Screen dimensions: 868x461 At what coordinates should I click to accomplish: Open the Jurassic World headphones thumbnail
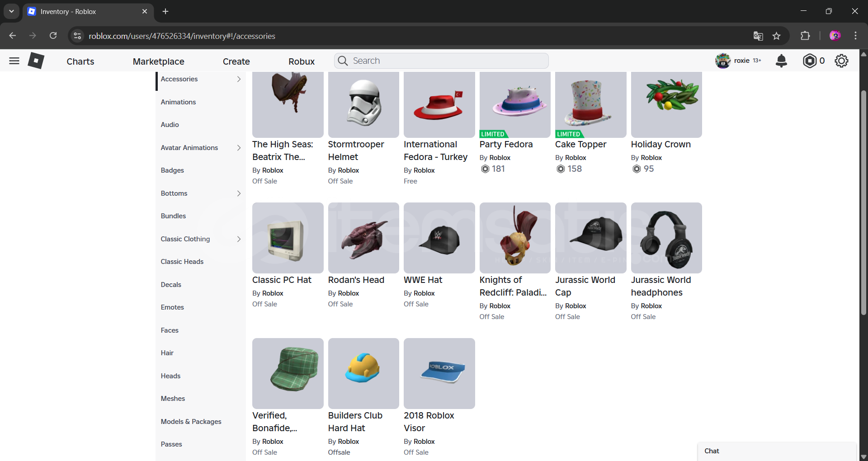click(666, 238)
